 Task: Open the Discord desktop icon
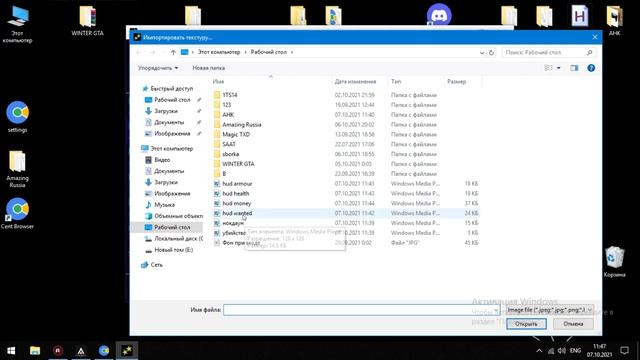[x=439, y=16]
